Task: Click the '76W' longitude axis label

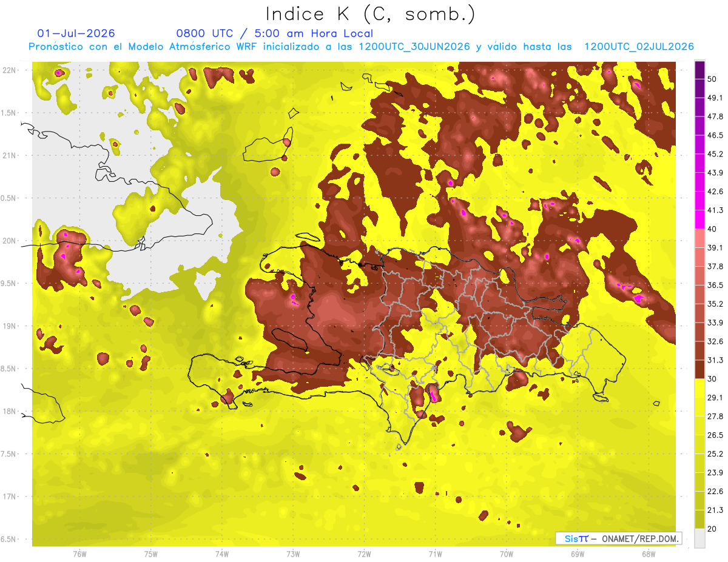Action: (79, 554)
